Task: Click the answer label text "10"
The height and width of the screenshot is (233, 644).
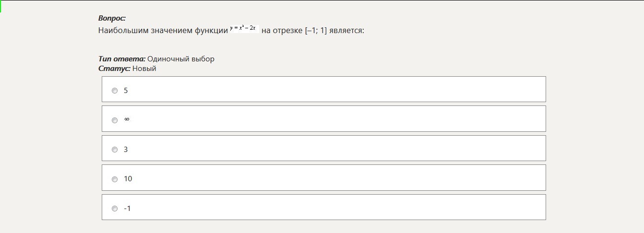Action: click(x=128, y=179)
